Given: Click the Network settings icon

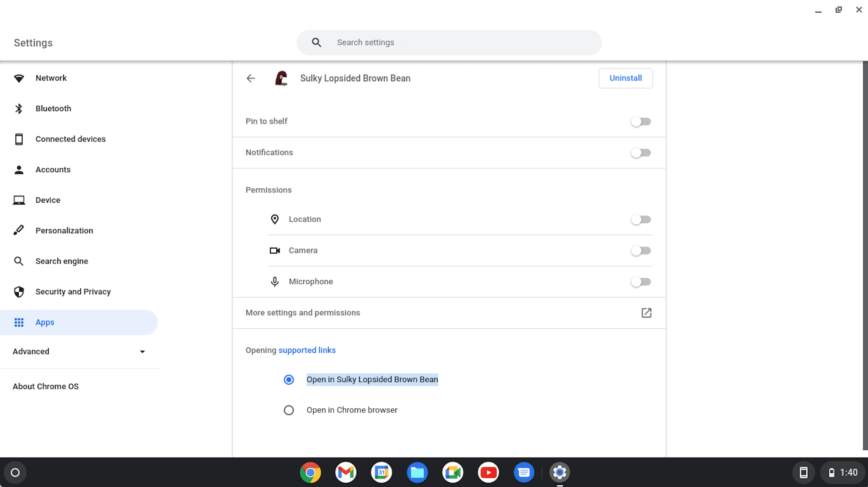Looking at the screenshot, I should pos(19,78).
